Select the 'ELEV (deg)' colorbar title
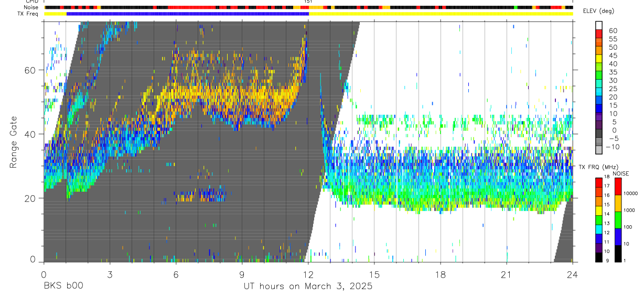The height and width of the screenshot is (297, 644). (x=599, y=11)
